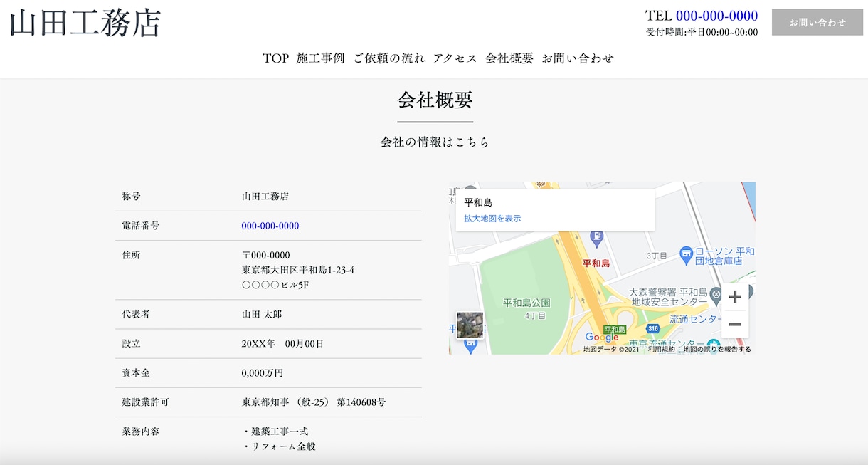Screen dimensions: 868x465
Task: Click the address 東京都大田区平和島1-23-4
Action: tap(298, 270)
